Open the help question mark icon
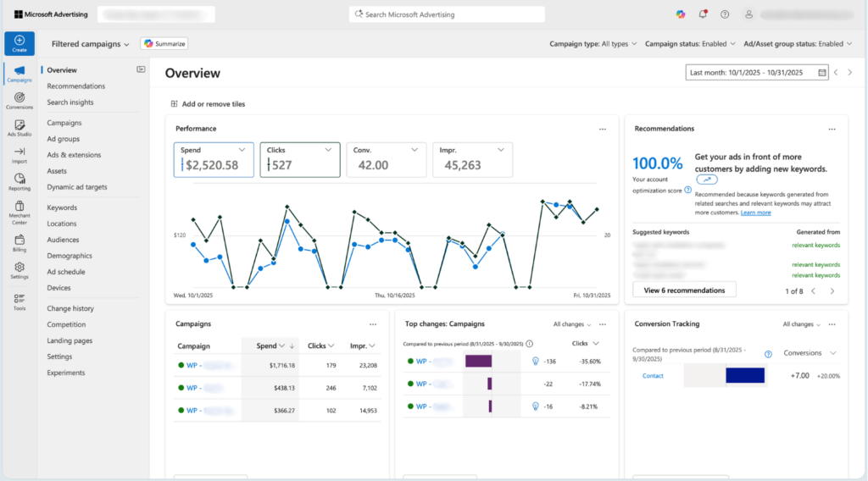868x481 pixels. click(x=725, y=14)
